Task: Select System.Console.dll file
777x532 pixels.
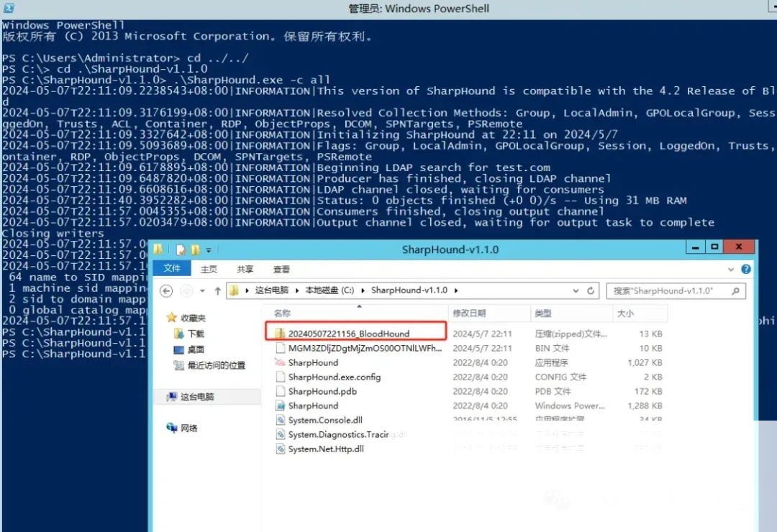Action: 325,420
